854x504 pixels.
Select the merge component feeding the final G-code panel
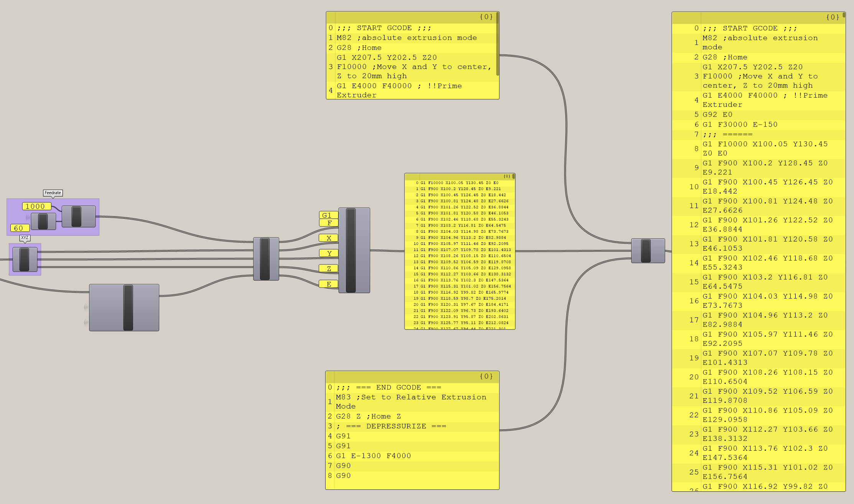647,250
